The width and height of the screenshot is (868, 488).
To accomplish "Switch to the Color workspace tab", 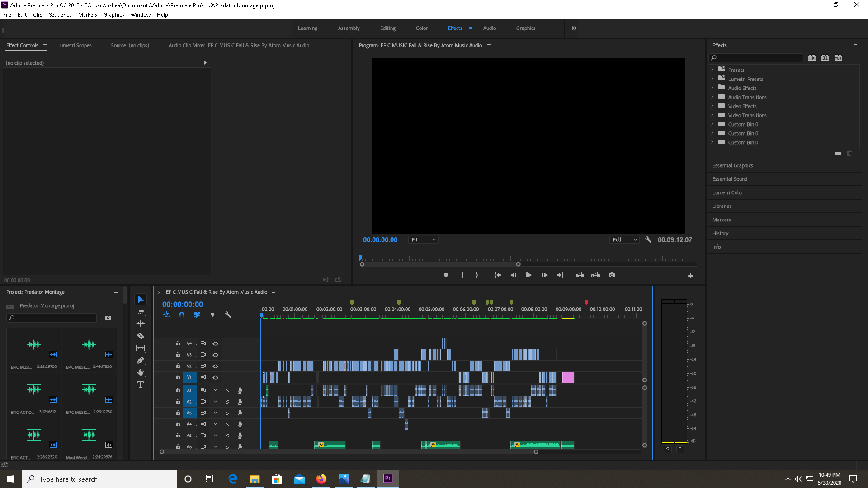I will click(421, 28).
